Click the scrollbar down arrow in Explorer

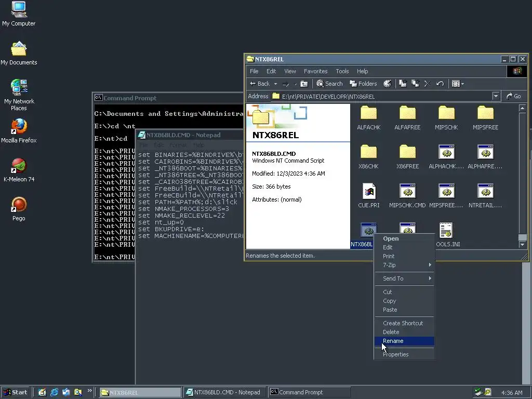pos(522,245)
